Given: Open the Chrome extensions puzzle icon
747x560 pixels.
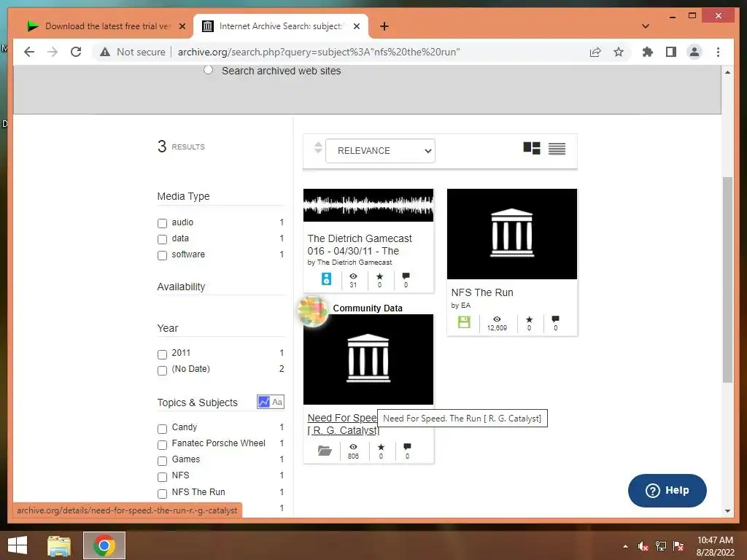Looking at the screenshot, I should tap(648, 52).
